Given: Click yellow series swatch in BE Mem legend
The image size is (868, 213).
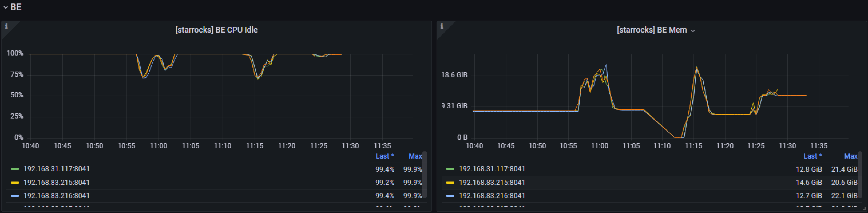Looking at the screenshot, I should click(x=450, y=183).
